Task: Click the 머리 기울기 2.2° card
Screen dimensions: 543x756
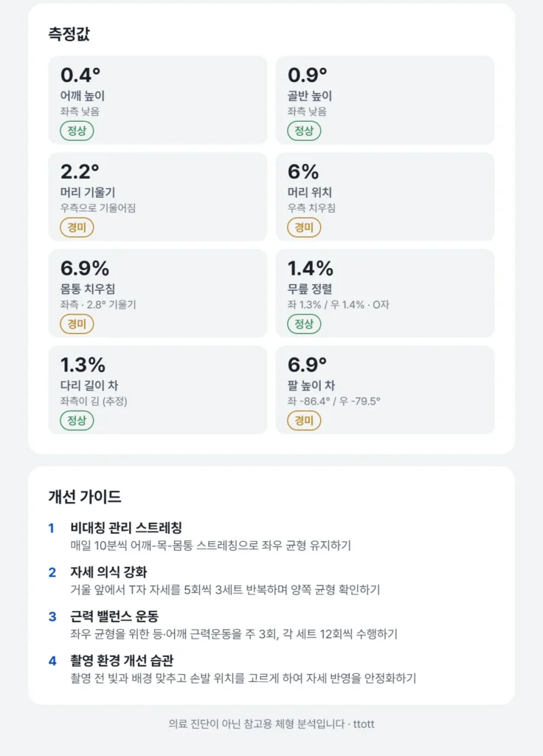Action: tap(158, 196)
